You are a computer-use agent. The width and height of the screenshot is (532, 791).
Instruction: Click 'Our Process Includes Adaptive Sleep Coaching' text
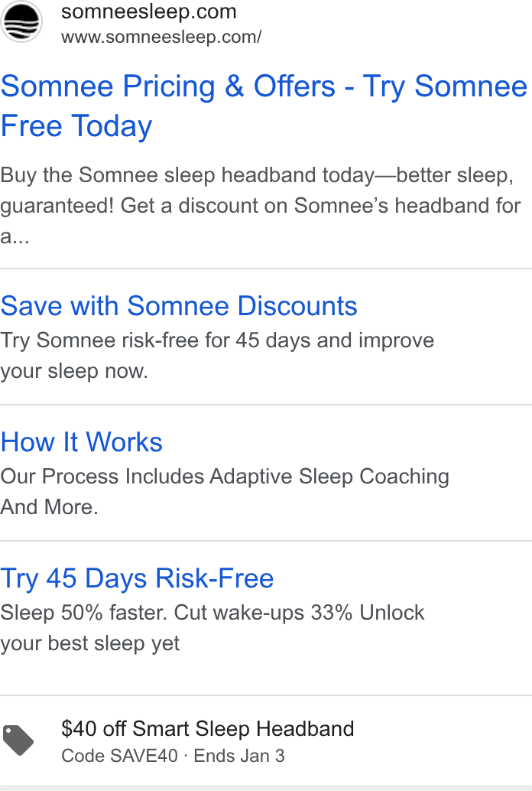pyautogui.click(x=225, y=477)
